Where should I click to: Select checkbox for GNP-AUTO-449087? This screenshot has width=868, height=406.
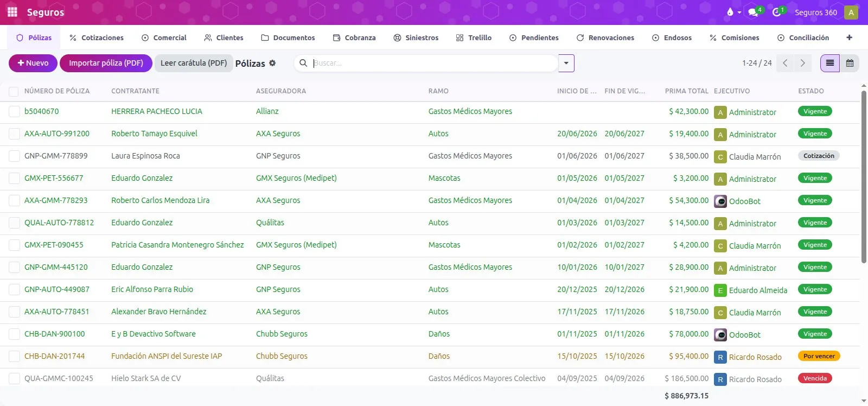pos(14,290)
